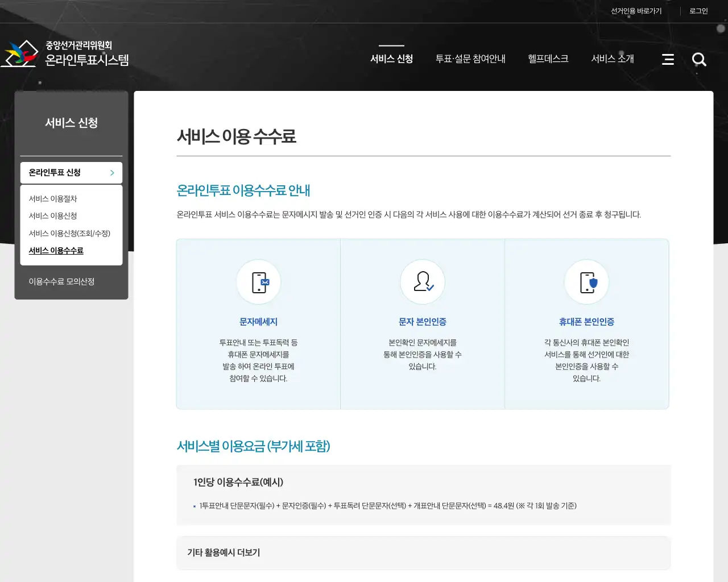Open the 서비스 이용신청 sidebar link
The image size is (728, 582).
pos(52,215)
